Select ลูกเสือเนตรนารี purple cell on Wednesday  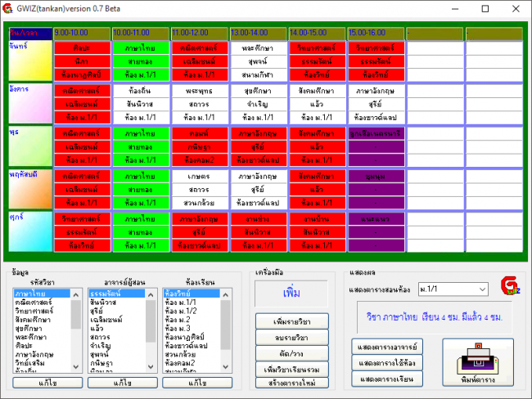coord(376,133)
